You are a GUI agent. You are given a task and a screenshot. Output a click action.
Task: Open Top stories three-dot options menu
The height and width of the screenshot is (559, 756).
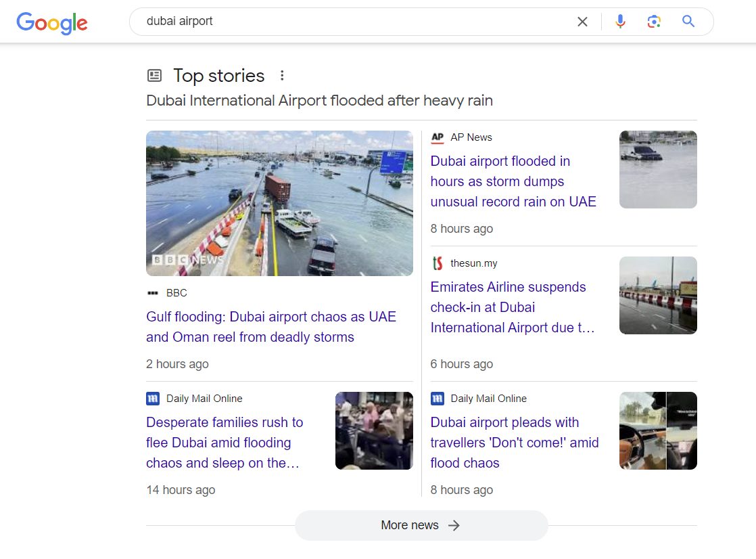tap(282, 75)
